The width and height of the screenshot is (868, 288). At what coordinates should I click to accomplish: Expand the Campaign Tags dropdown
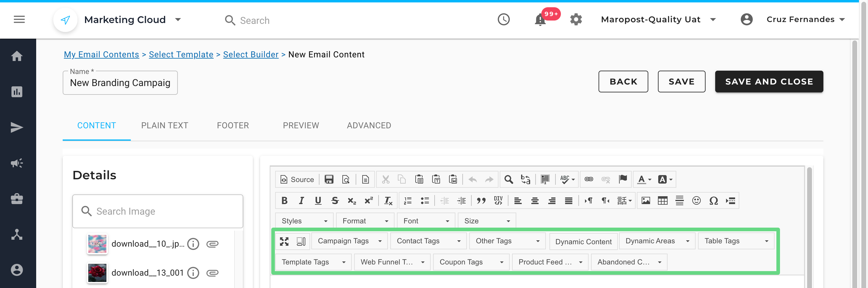(x=349, y=241)
